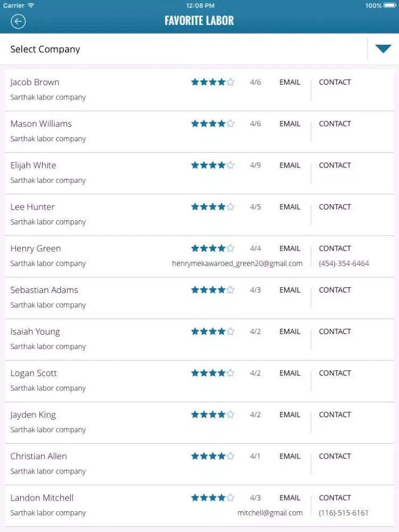Open the Select Company dropdown arrow
This screenshot has height=532, width=399.
(x=384, y=49)
